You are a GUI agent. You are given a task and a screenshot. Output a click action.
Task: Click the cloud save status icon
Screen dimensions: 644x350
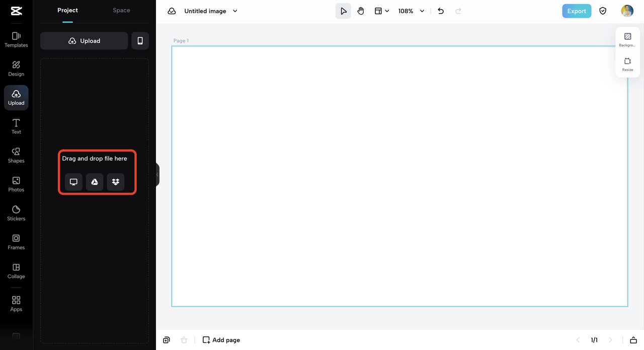[172, 11]
